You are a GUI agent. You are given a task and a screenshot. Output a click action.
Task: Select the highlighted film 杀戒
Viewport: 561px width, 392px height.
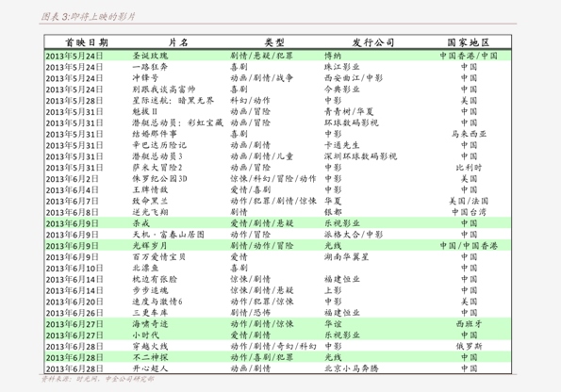point(141,223)
